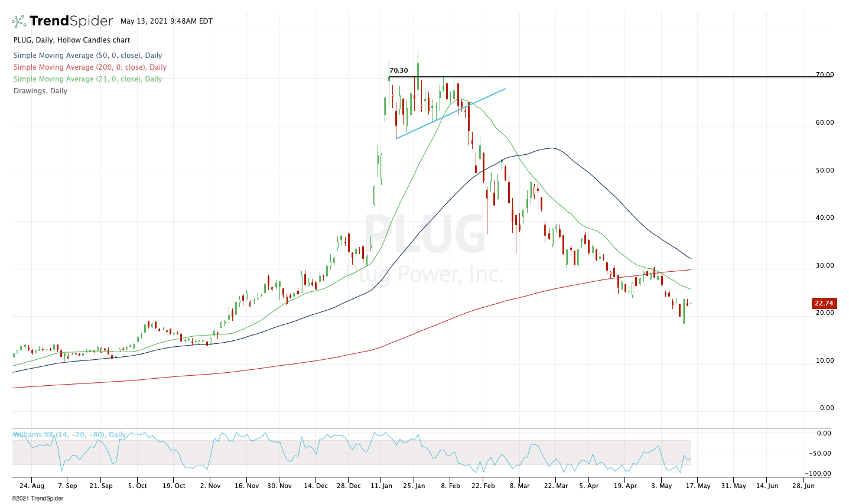Click the 16. Nov date label

coord(247,486)
